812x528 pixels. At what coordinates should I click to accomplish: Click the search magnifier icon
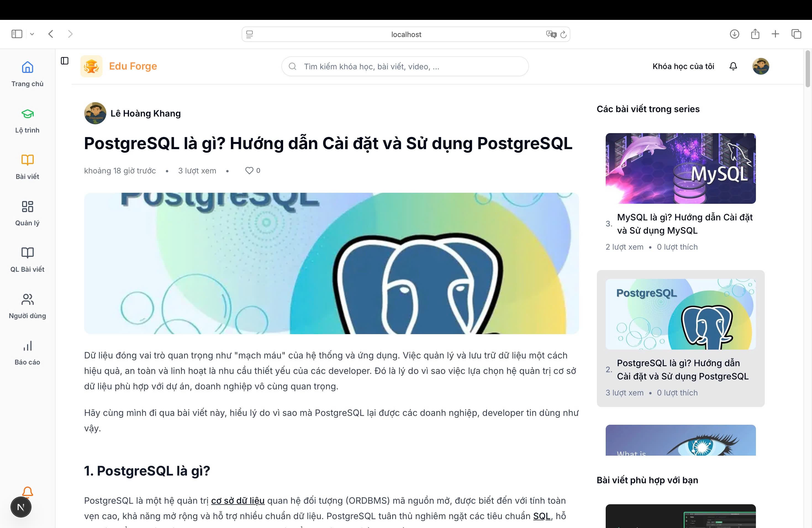pyautogui.click(x=292, y=66)
